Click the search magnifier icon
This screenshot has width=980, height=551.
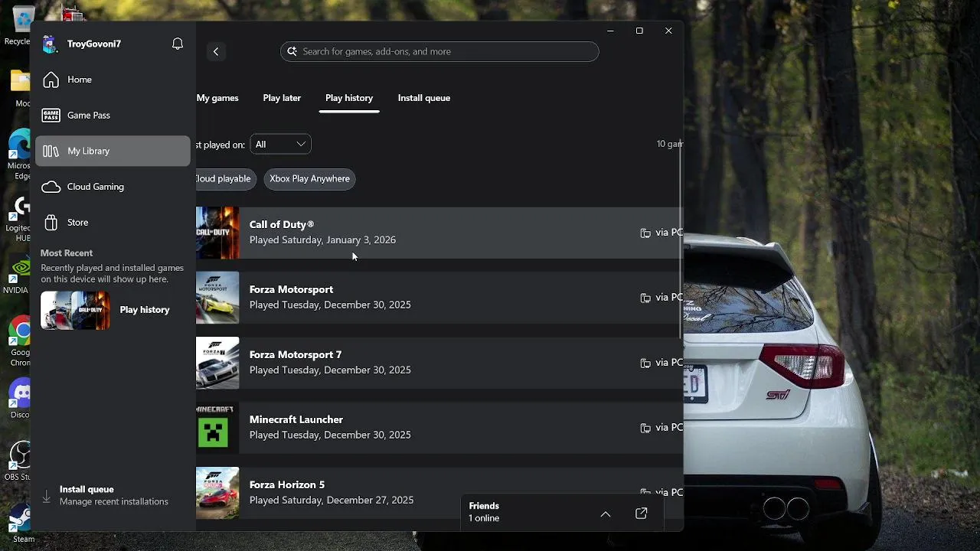pyautogui.click(x=292, y=51)
